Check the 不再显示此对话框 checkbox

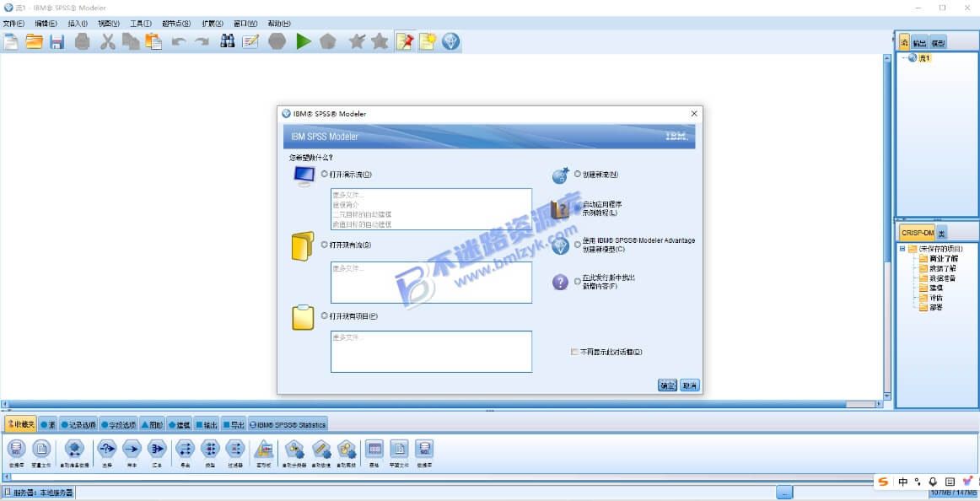click(x=574, y=352)
